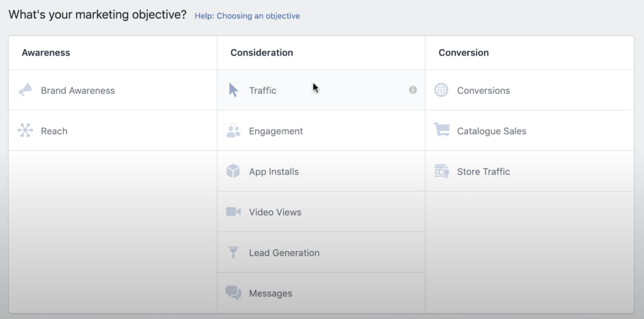Click the App Installs box icon

tap(233, 171)
